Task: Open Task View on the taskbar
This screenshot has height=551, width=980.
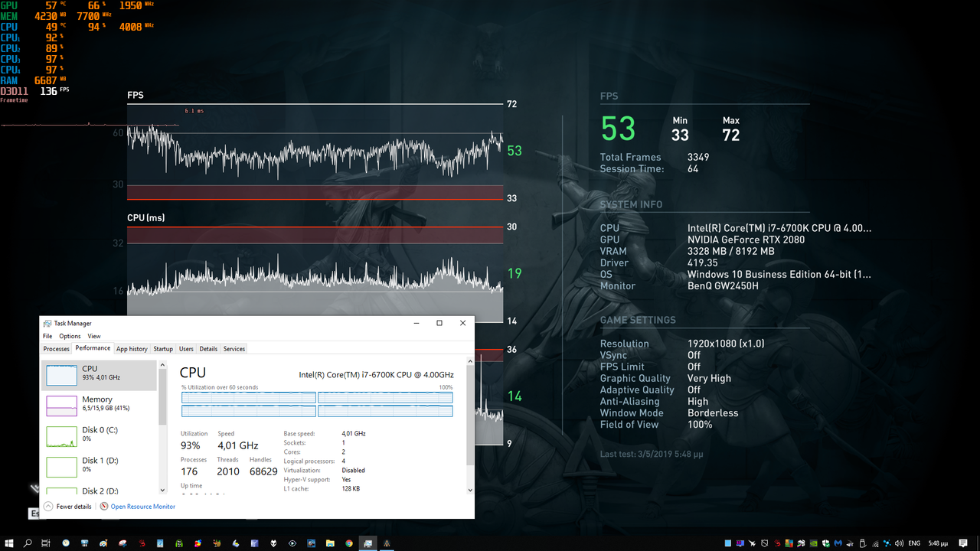Action: (x=46, y=543)
